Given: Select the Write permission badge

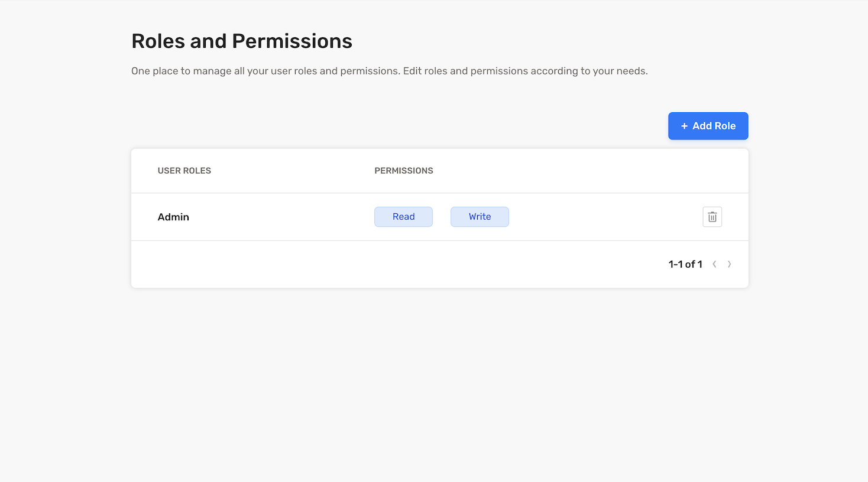Looking at the screenshot, I should coord(480,217).
